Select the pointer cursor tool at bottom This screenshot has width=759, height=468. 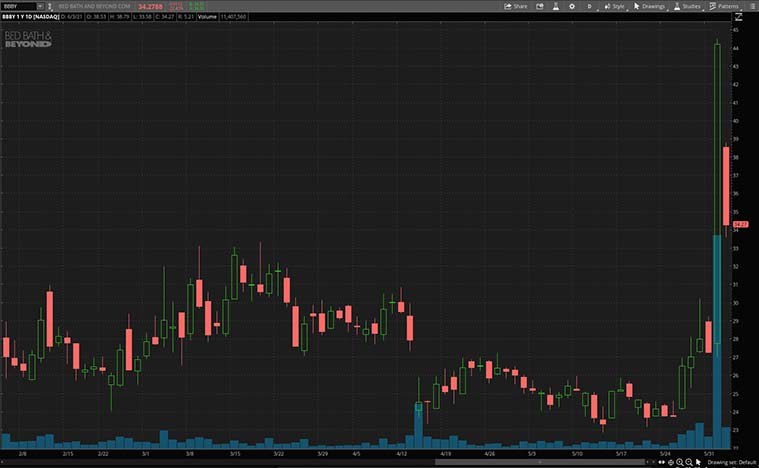[x=699, y=462]
